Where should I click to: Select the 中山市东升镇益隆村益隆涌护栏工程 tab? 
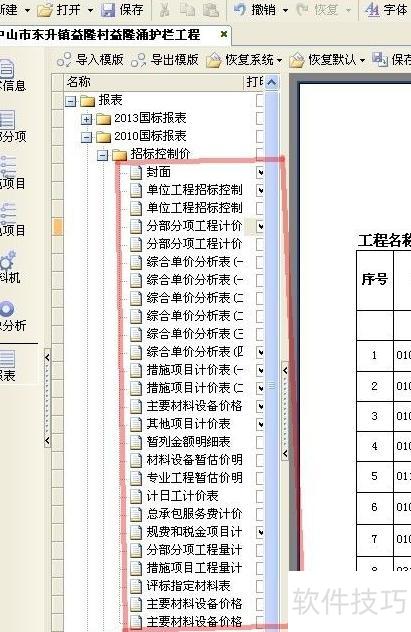(x=100, y=35)
